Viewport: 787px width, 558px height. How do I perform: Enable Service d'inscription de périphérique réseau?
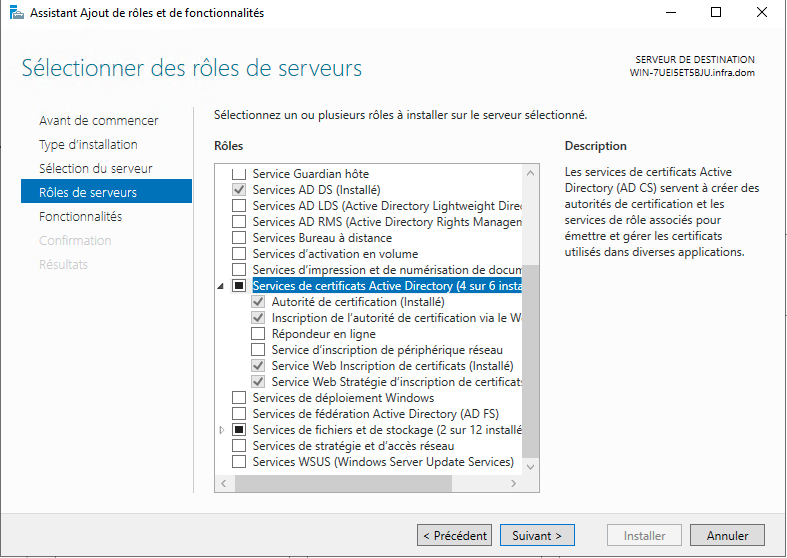tap(258, 350)
